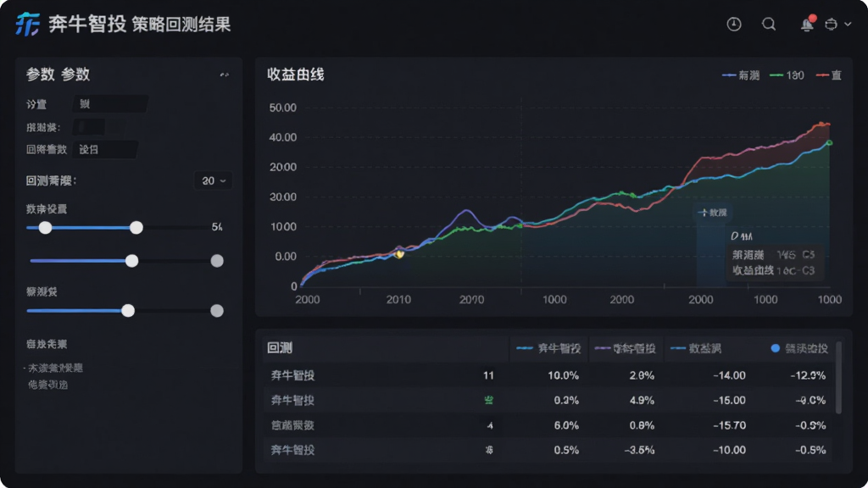Click the yellow marker on the curve near 2010

tap(399, 254)
